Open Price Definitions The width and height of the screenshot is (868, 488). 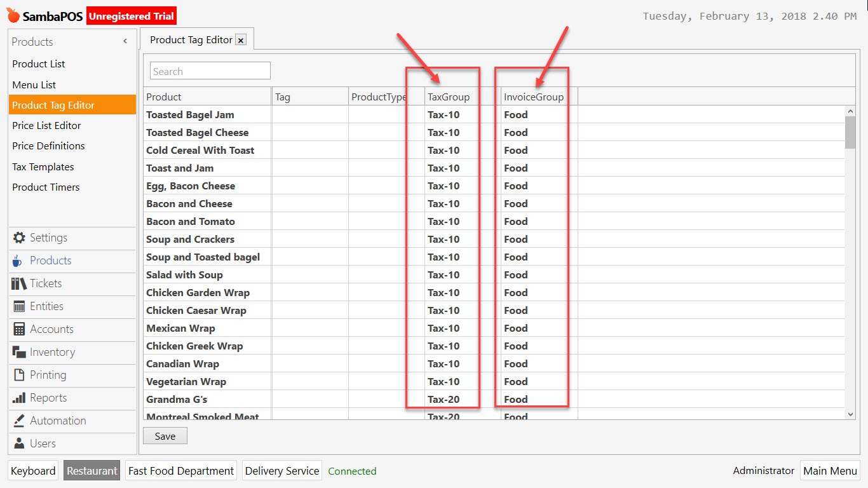coord(48,146)
